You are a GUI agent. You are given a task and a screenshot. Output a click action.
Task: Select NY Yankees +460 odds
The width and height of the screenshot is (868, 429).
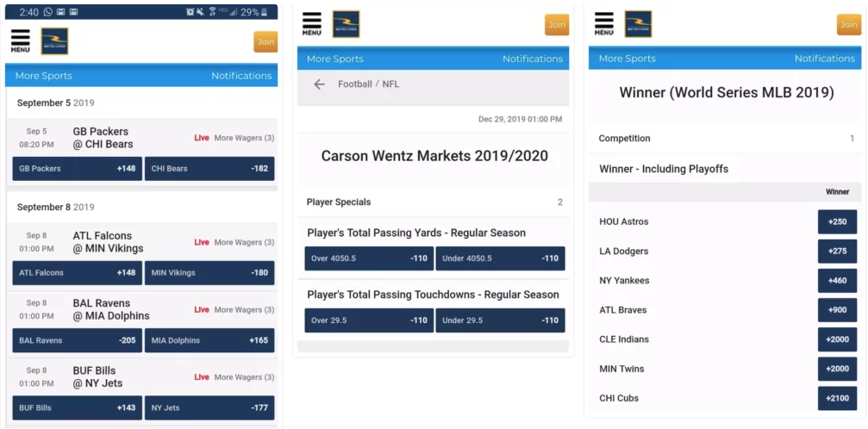[836, 281]
